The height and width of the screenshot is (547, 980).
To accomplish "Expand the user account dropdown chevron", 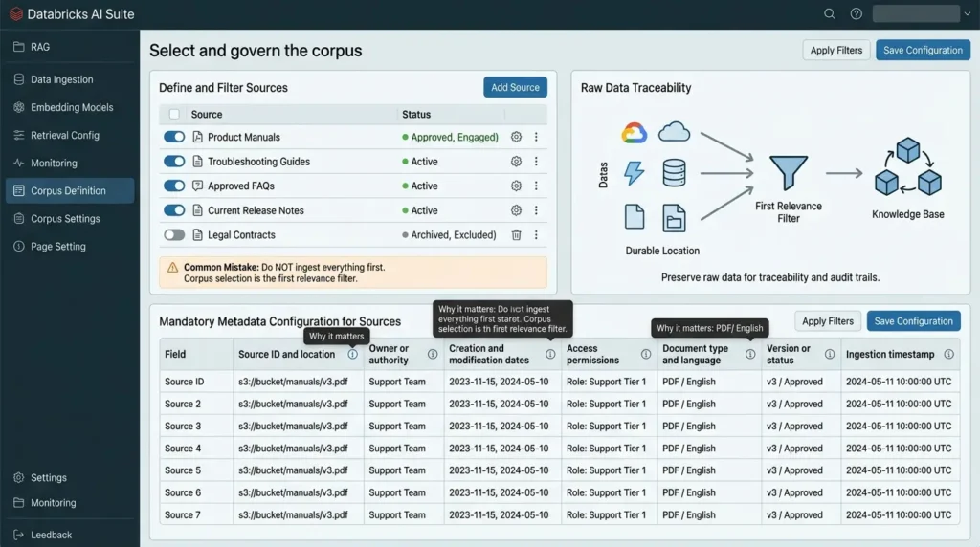I will [x=967, y=13].
